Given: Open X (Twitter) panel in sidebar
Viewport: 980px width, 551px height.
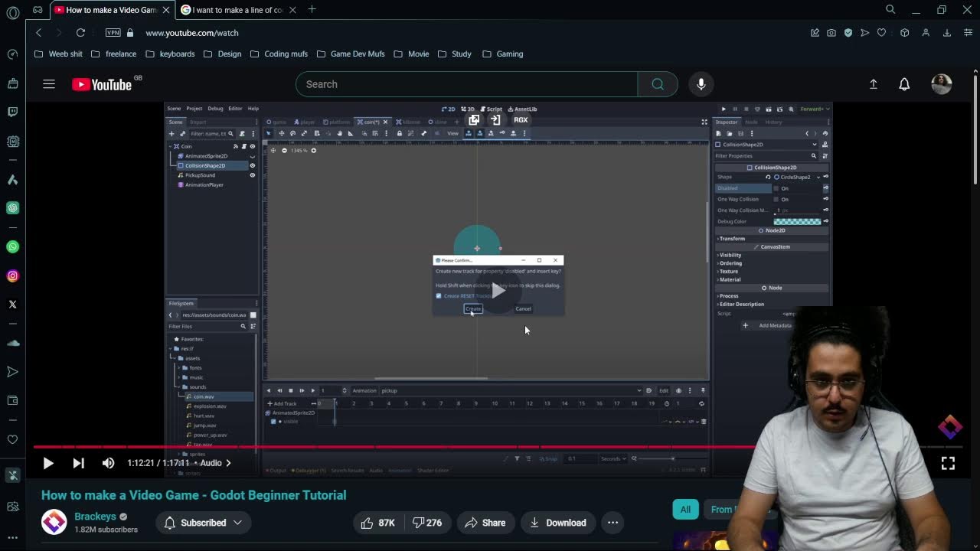Looking at the screenshot, I should [x=13, y=305].
